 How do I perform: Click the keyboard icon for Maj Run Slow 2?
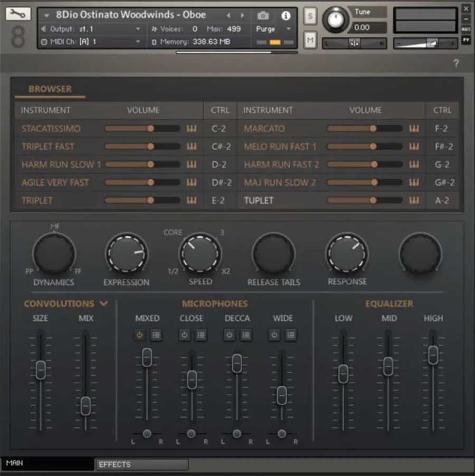pyautogui.click(x=414, y=183)
